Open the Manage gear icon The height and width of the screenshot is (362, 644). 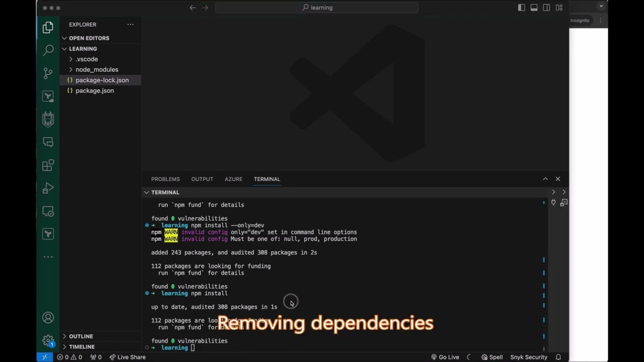coord(48,340)
